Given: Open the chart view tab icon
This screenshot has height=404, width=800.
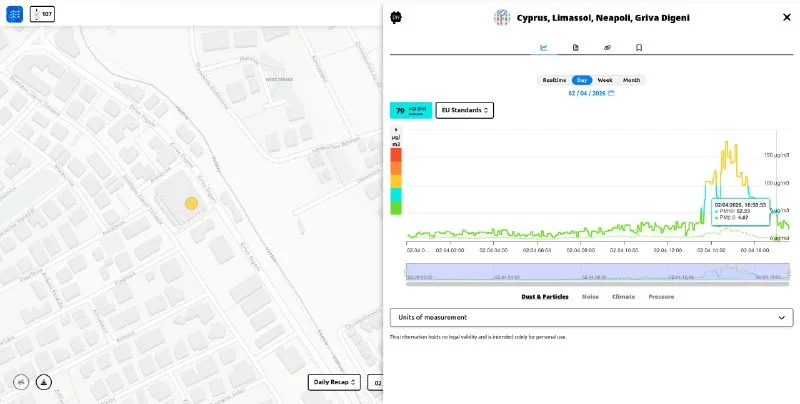Looking at the screenshot, I should pos(544,47).
